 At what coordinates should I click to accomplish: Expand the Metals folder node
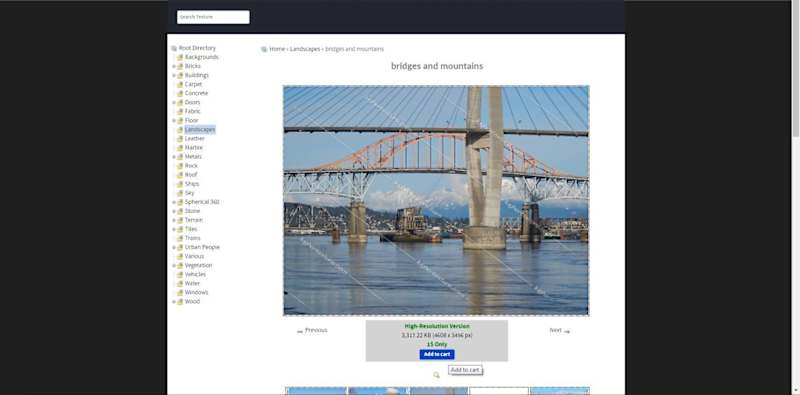tap(173, 157)
